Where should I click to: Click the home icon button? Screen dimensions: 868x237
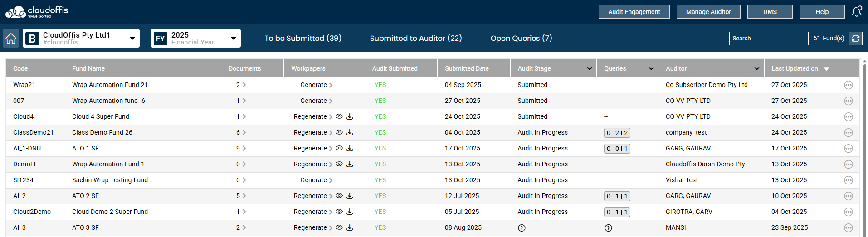pos(11,39)
